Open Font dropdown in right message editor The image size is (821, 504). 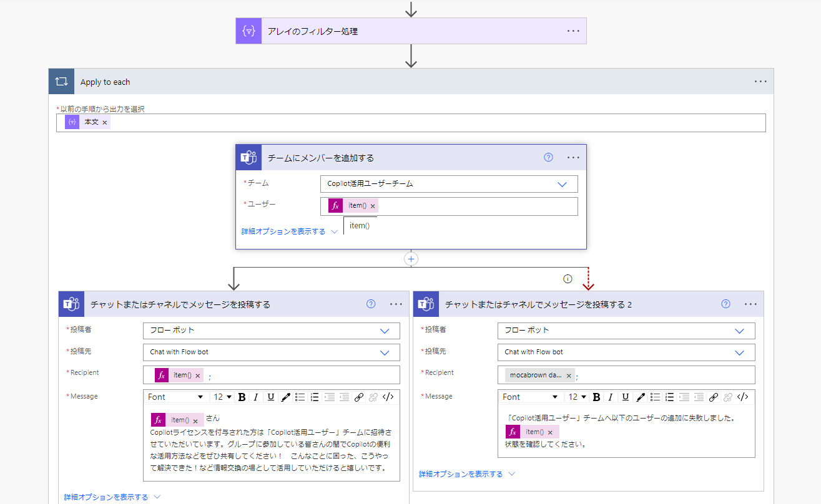pos(530,397)
